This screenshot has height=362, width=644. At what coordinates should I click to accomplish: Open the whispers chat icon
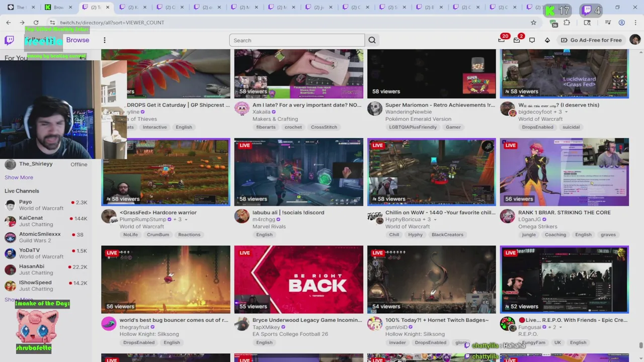pyautogui.click(x=532, y=40)
